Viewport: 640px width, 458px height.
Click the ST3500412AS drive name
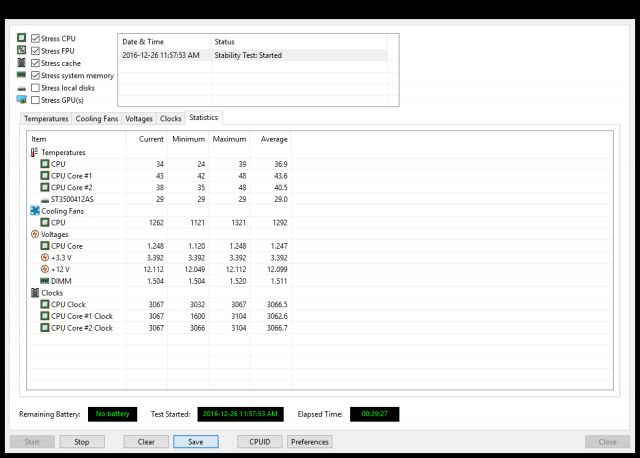pyautogui.click(x=72, y=199)
